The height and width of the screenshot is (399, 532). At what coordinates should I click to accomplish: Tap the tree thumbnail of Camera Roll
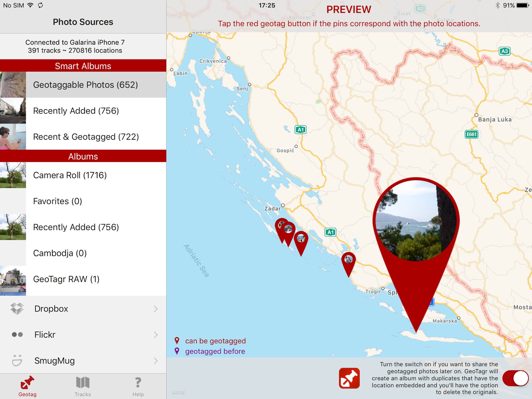click(x=13, y=175)
